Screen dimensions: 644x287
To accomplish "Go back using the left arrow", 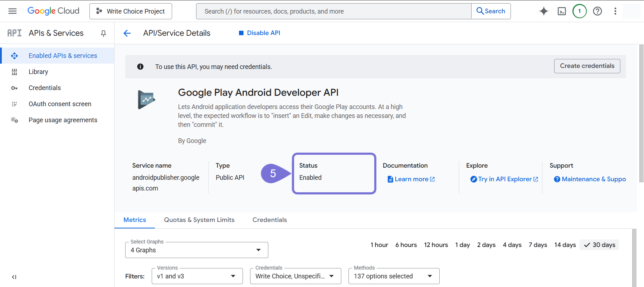I will (127, 33).
